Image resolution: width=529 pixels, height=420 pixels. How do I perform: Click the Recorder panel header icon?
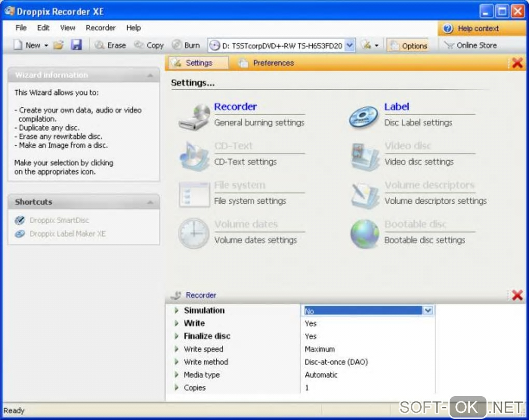[x=176, y=295]
